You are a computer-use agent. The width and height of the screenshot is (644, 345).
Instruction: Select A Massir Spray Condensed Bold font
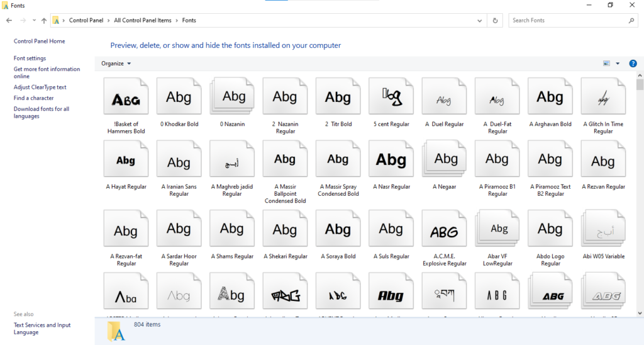point(338,159)
